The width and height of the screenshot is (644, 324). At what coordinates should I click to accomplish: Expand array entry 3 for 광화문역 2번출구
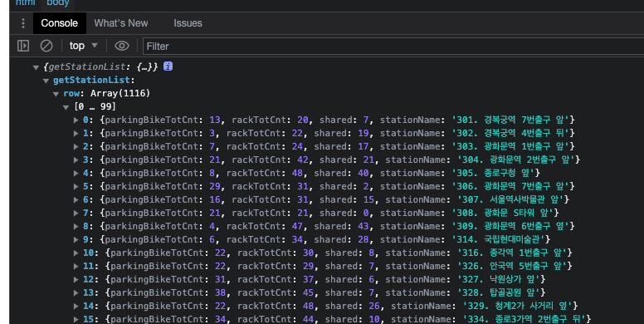click(76, 160)
